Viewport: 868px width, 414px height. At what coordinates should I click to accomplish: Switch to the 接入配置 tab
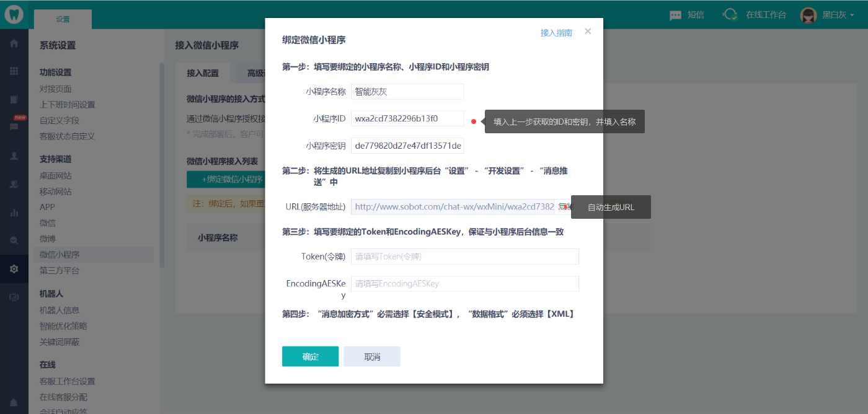point(203,73)
